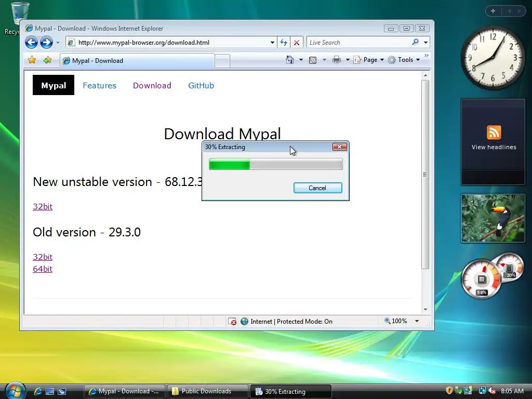Click the Cancel button in Extracting dialog

point(317,188)
